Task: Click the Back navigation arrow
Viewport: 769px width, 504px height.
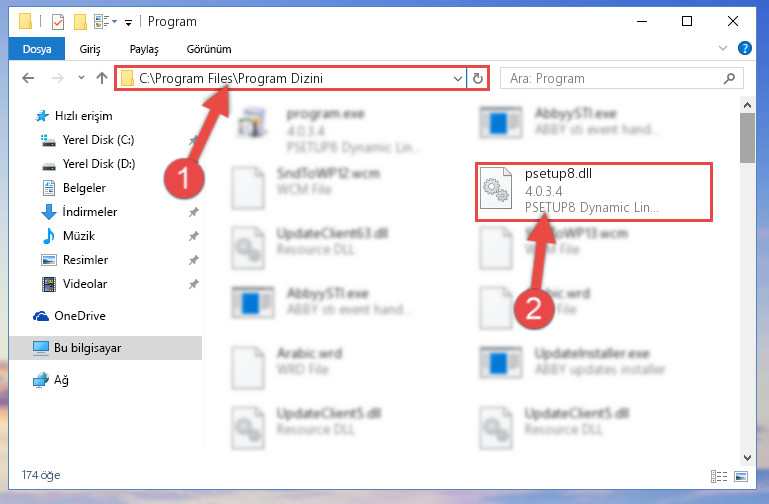Action: 28,78
